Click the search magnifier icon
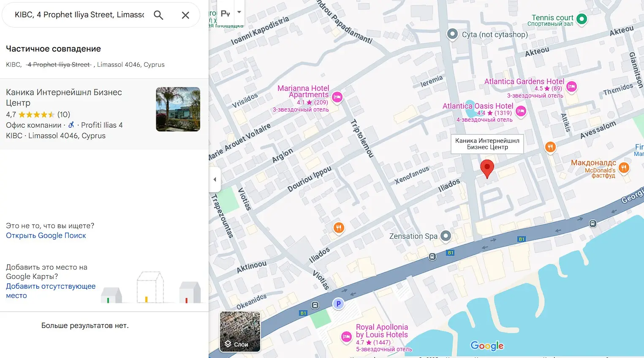Image resolution: width=644 pixels, height=358 pixels. [158, 15]
